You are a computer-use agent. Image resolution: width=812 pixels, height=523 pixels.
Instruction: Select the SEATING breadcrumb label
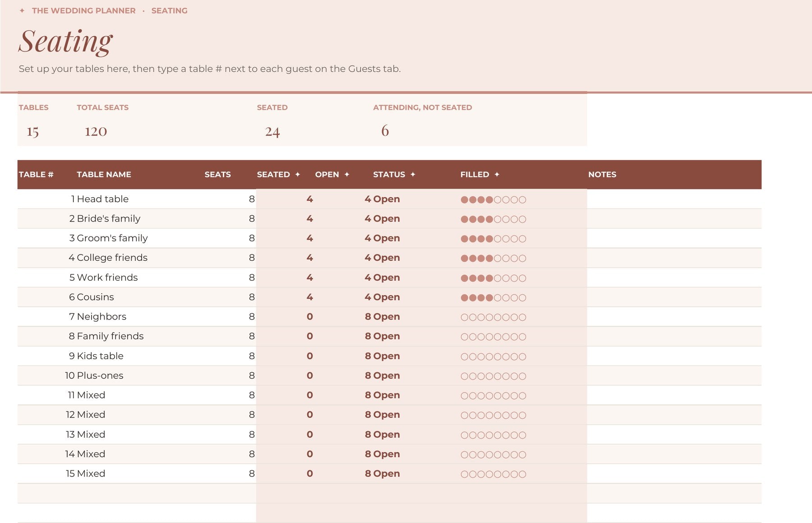pyautogui.click(x=169, y=10)
